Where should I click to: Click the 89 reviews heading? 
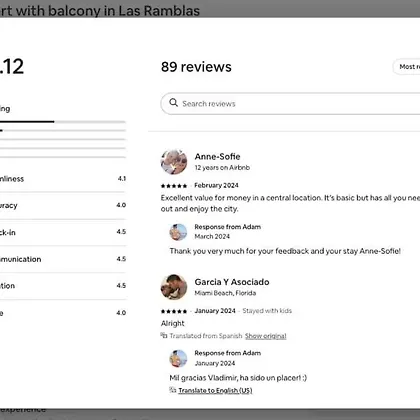pyautogui.click(x=196, y=67)
